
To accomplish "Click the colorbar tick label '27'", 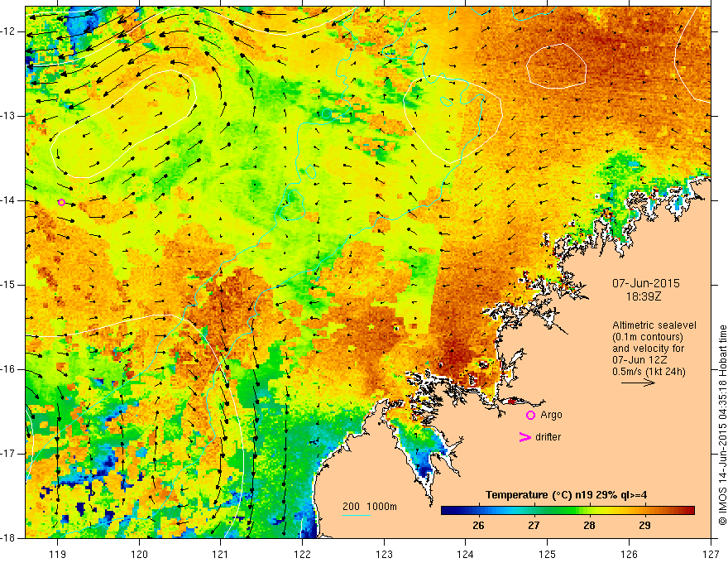I will (534, 526).
